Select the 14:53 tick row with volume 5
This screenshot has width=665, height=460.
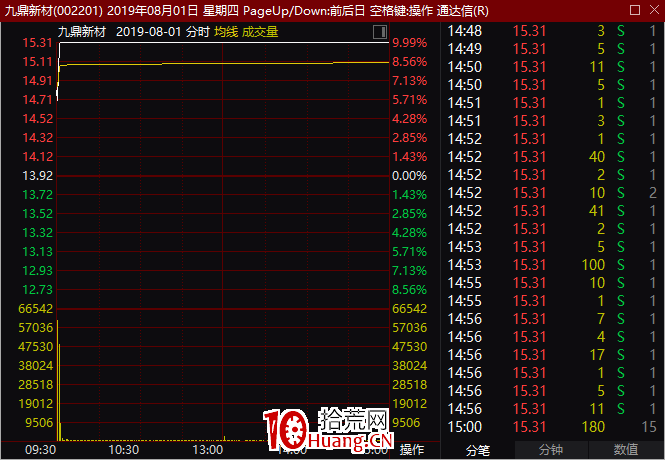click(x=553, y=247)
